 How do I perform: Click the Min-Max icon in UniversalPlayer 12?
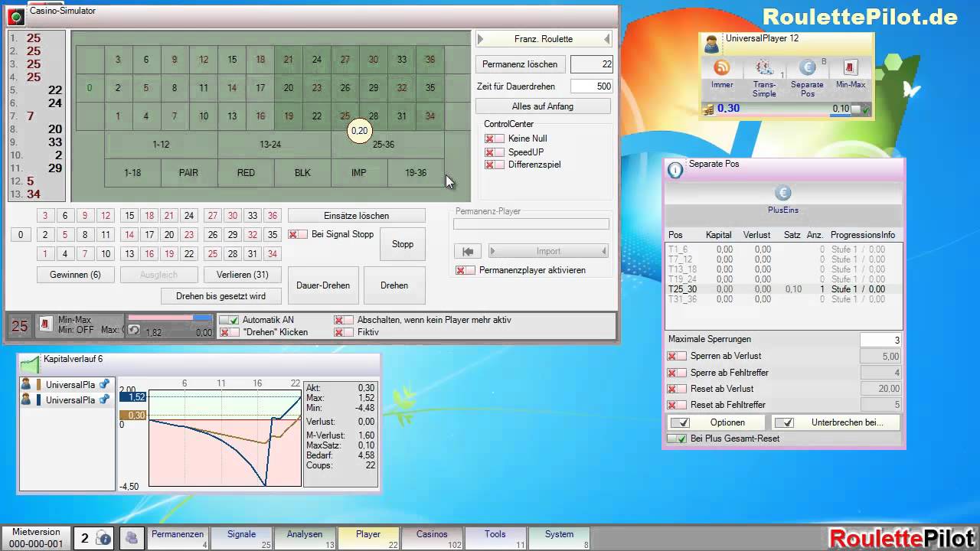[851, 67]
